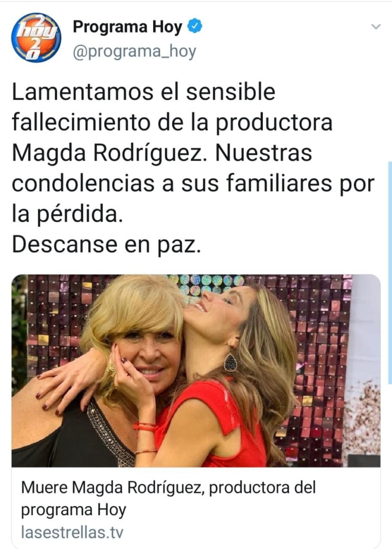Click the black teardrop earring in the photo
This screenshot has width=392, height=549.
point(230,361)
